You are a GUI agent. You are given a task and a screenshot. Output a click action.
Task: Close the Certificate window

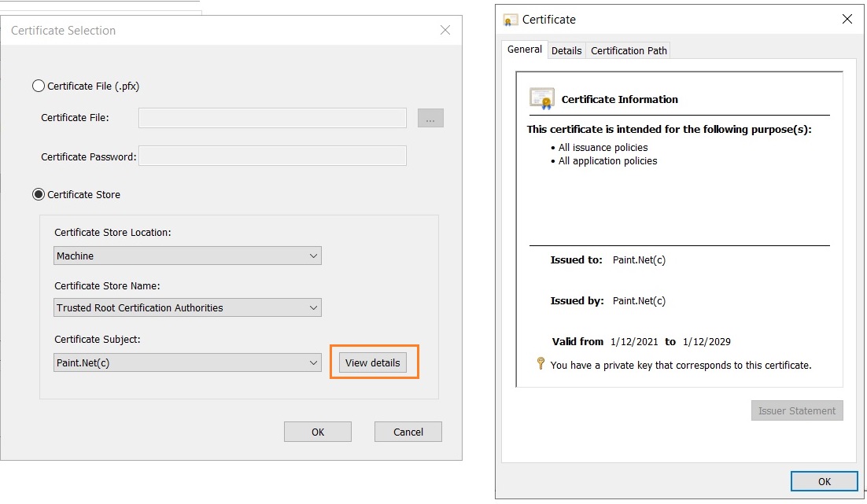847,20
